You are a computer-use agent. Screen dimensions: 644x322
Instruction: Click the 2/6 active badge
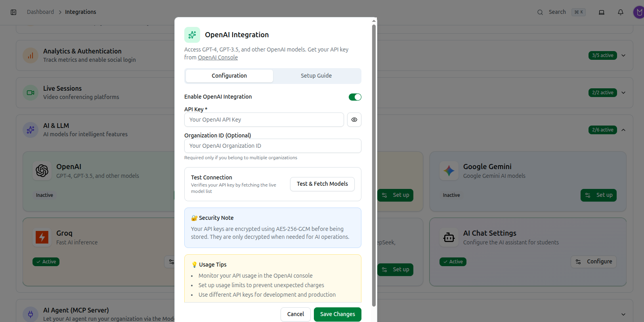pos(603,130)
